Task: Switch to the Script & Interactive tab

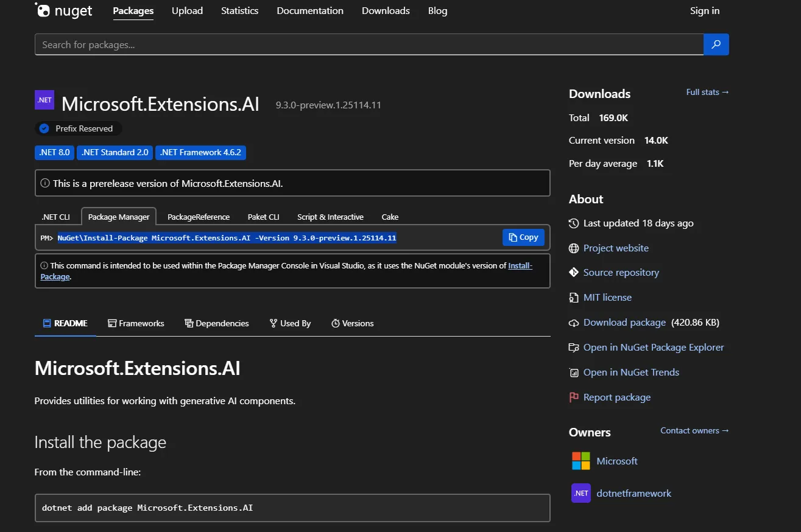Action: pyautogui.click(x=330, y=217)
